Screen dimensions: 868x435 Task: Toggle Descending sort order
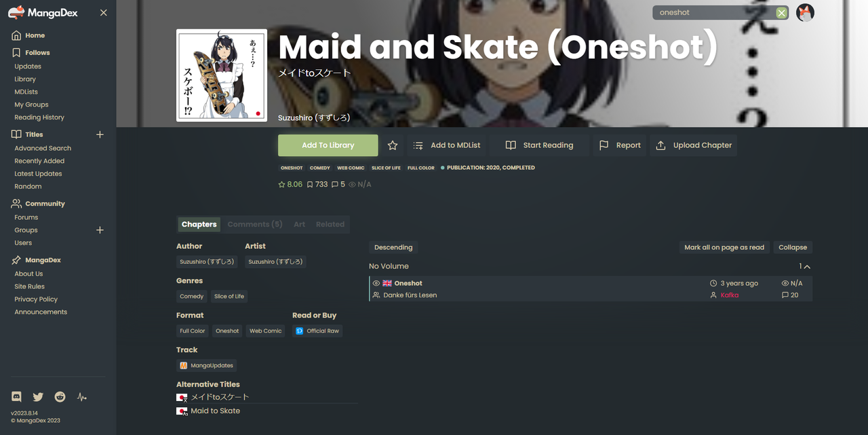pos(393,248)
